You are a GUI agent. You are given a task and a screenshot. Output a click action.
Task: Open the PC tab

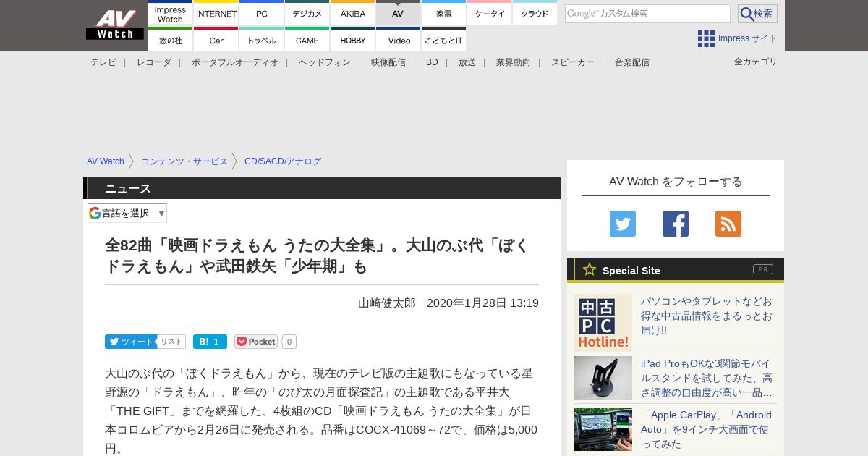click(262, 13)
